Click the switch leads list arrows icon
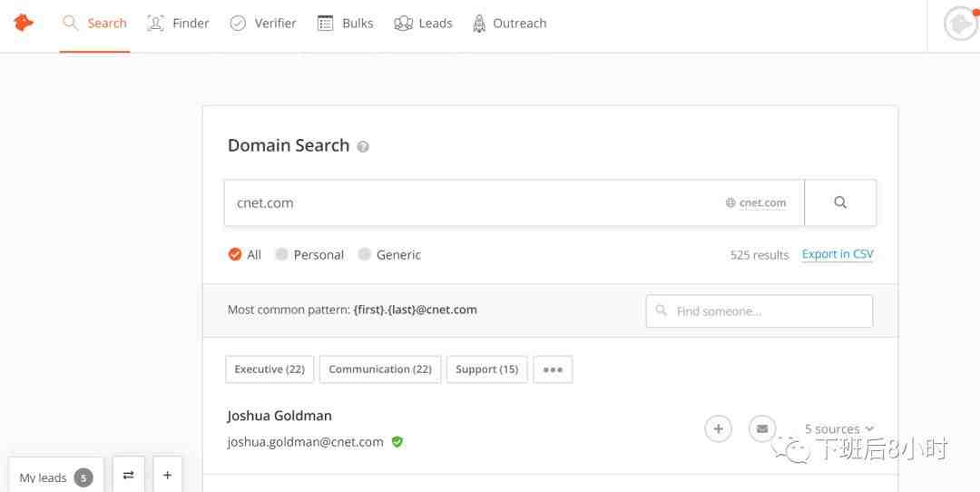 coord(129,475)
